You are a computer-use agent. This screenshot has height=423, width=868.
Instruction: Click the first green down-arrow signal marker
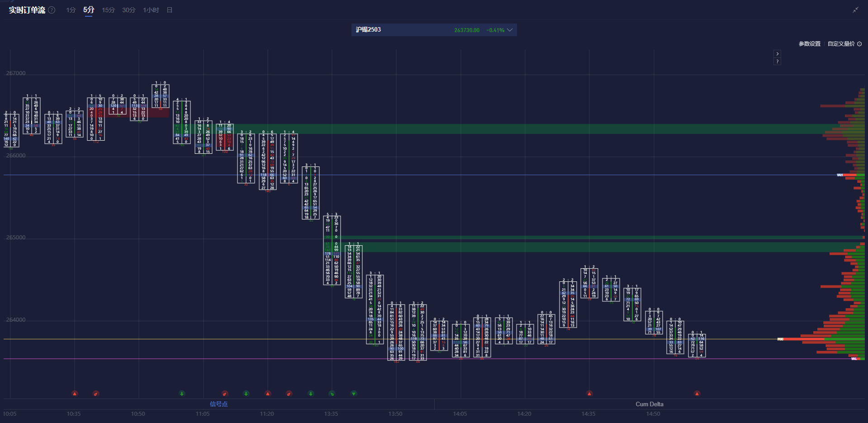182,394
